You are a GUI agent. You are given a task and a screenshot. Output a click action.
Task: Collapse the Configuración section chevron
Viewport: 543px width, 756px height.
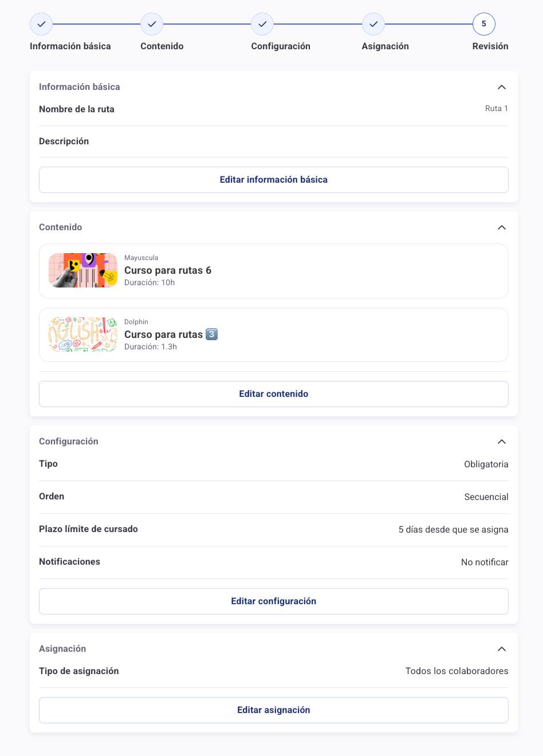point(502,442)
